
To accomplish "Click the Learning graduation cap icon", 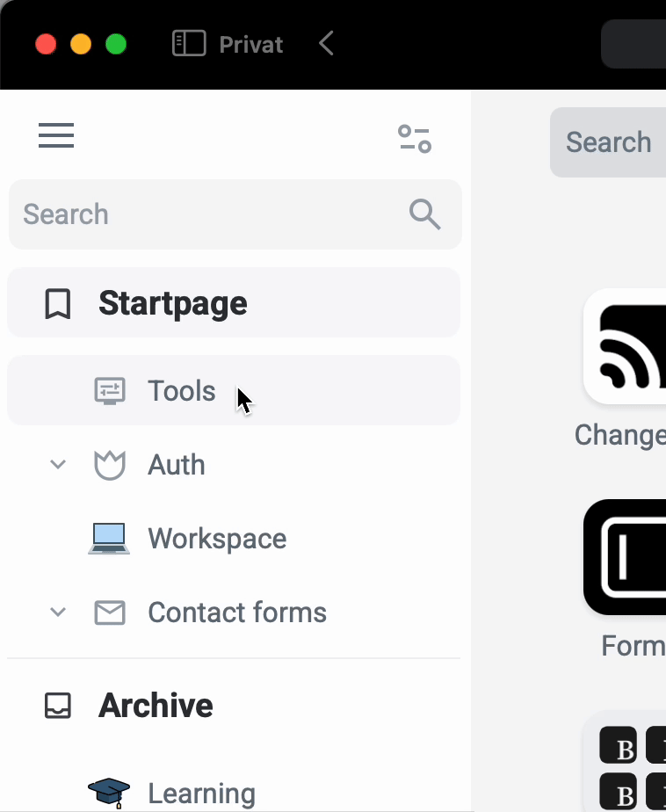I will point(110,794).
